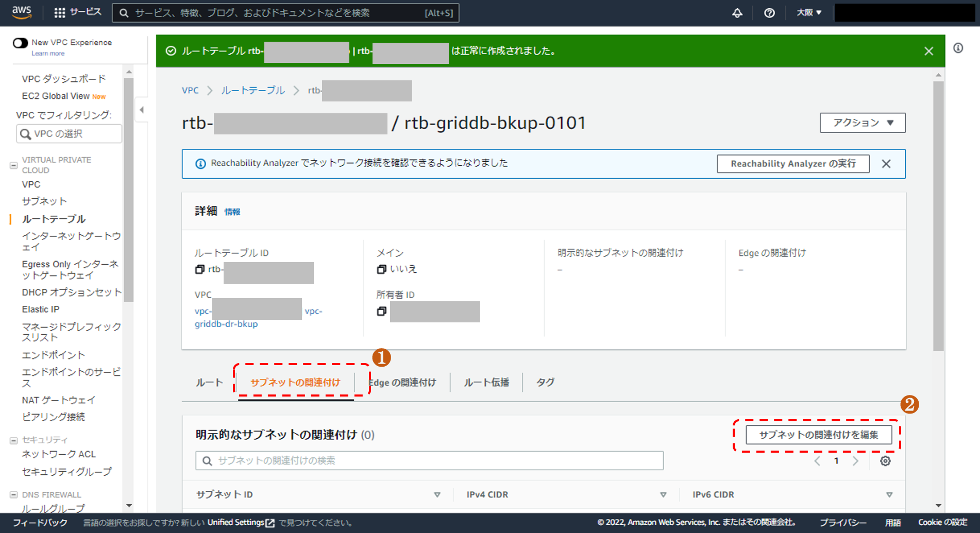Open table preferences gear icon
The width and height of the screenshot is (980, 533).
tap(885, 461)
